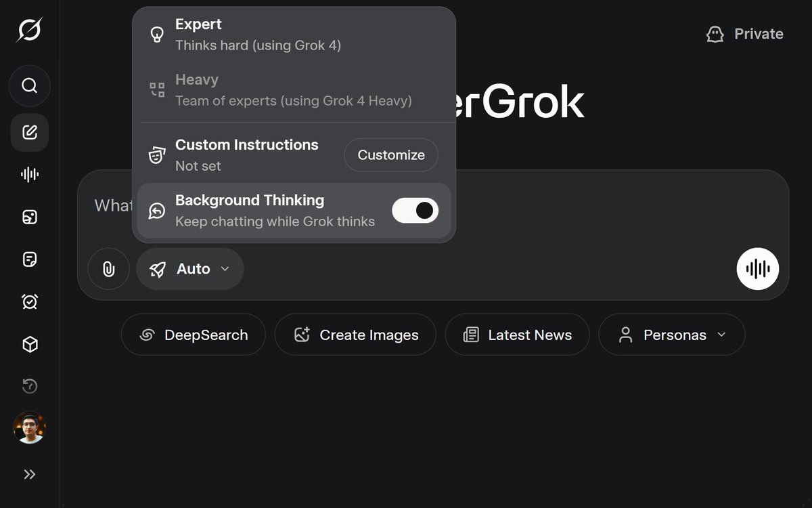This screenshot has height=508, width=812.
Task: Open the sidebar notes/files icon
Action: point(29,259)
